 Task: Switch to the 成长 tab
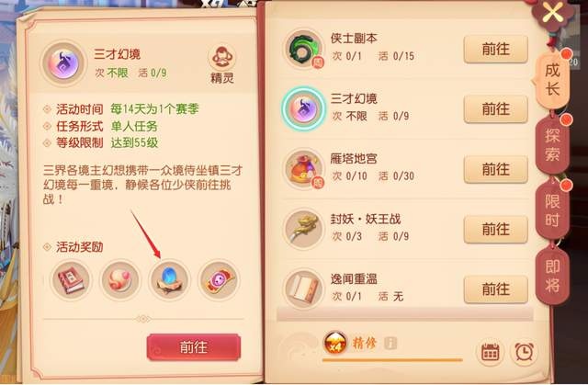pyautogui.click(x=552, y=79)
